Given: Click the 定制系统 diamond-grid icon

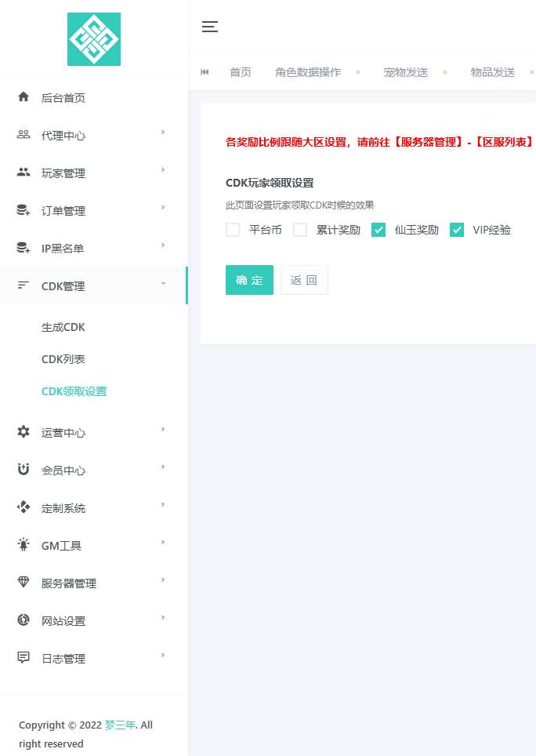Looking at the screenshot, I should (x=23, y=507).
